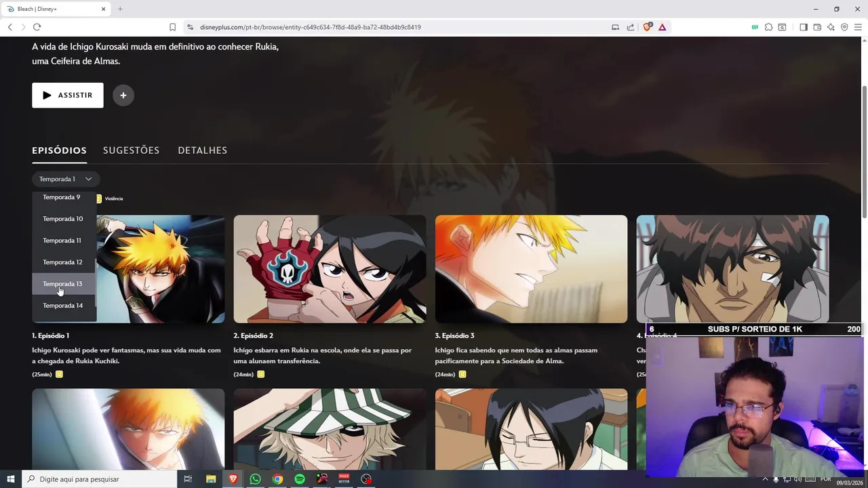Click the Episódio 1 description text

click(126, 356)
